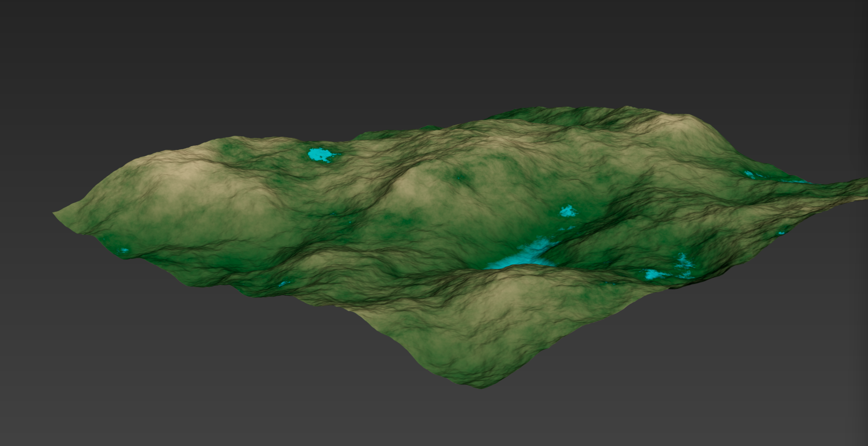Image resolution: width=868 pixels, height=446 pixels.
Task: Click the large cyan lake in the central valley
Action: [525, 256]
